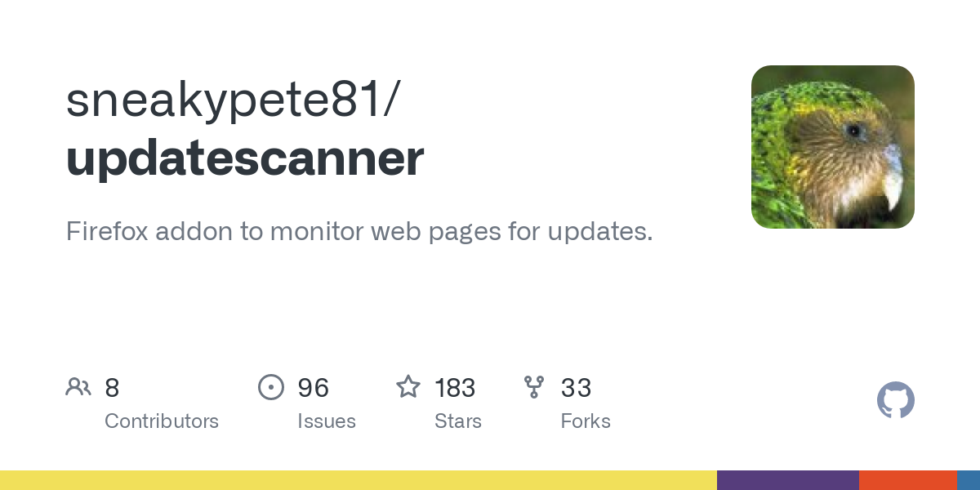Click the Contributors people icon
This screenshot has width=980, height=490.
point(78,387)
